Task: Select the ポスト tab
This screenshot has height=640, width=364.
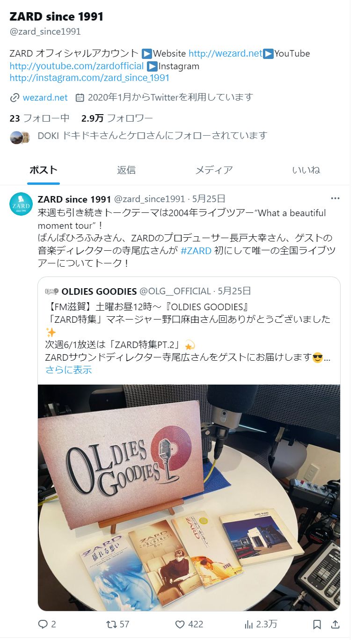Action: 44,170
